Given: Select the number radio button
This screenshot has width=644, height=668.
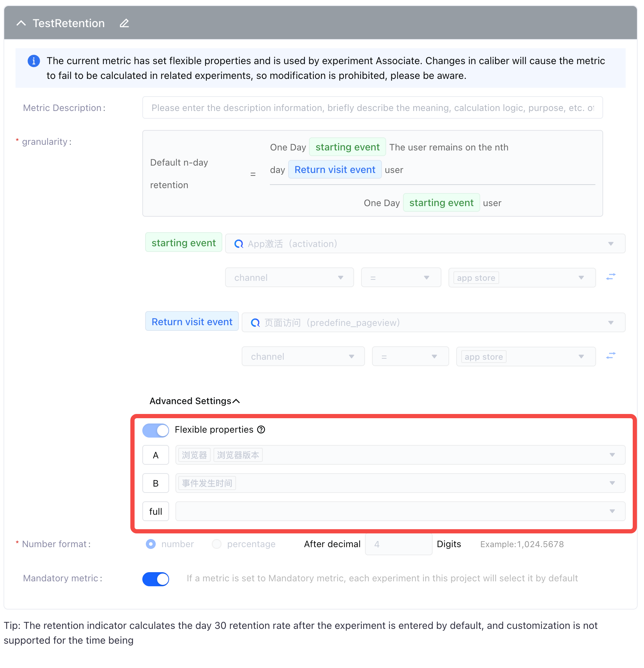Looking at the screenshot, I should click(x=151, y=544).
